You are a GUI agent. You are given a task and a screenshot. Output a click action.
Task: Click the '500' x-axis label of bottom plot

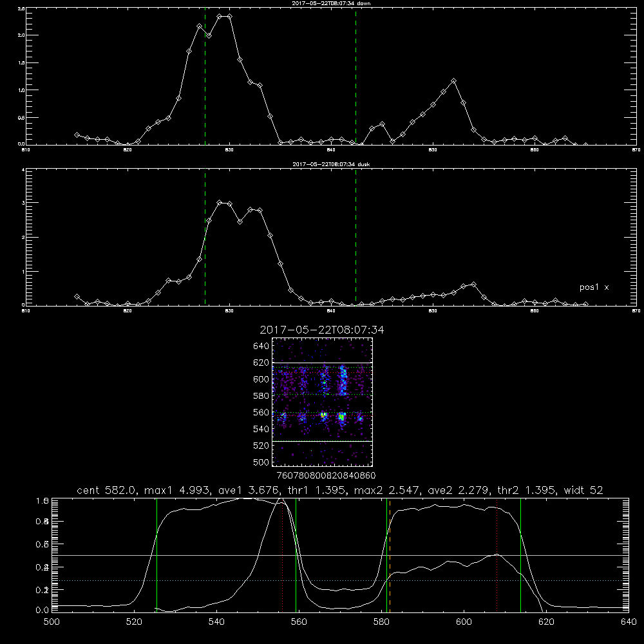(52, 622)
